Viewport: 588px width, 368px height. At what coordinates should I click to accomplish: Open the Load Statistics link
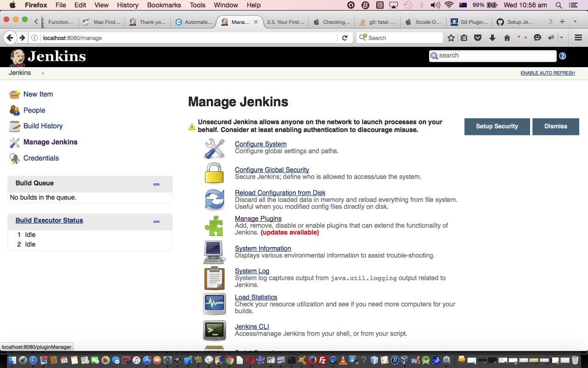click(x=256, y=297)
